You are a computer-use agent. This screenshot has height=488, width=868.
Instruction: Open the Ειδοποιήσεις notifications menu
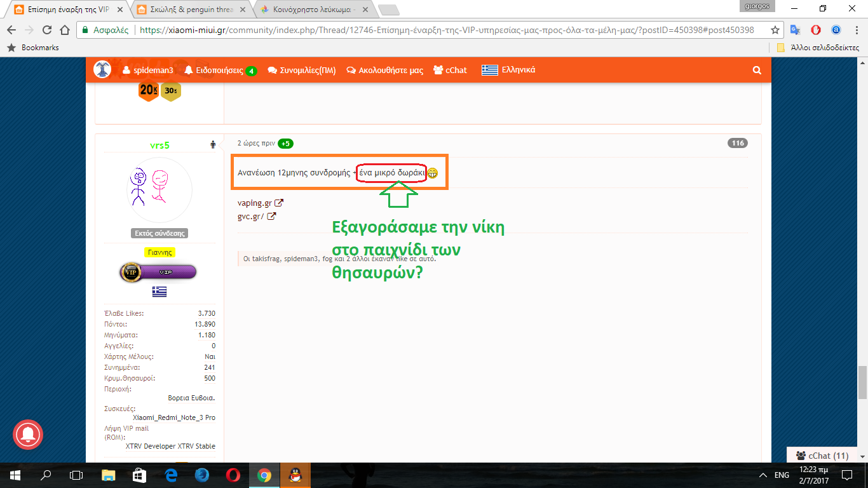click(220, 71)
